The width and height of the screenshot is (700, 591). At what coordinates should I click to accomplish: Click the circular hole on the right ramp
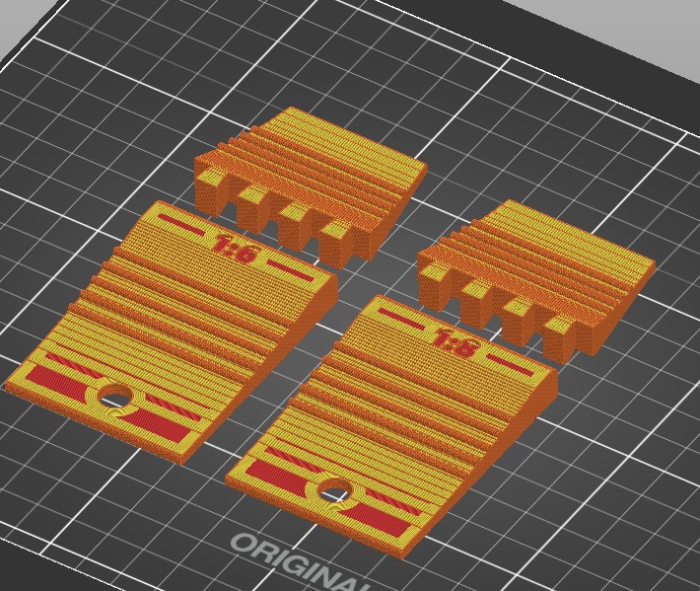point(336,490)
